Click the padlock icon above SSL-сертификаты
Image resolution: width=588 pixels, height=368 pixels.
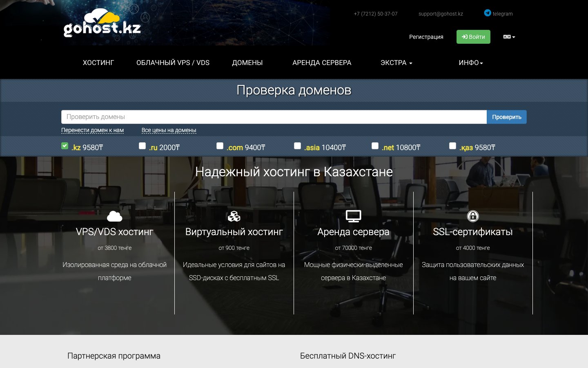coord(473,216)
